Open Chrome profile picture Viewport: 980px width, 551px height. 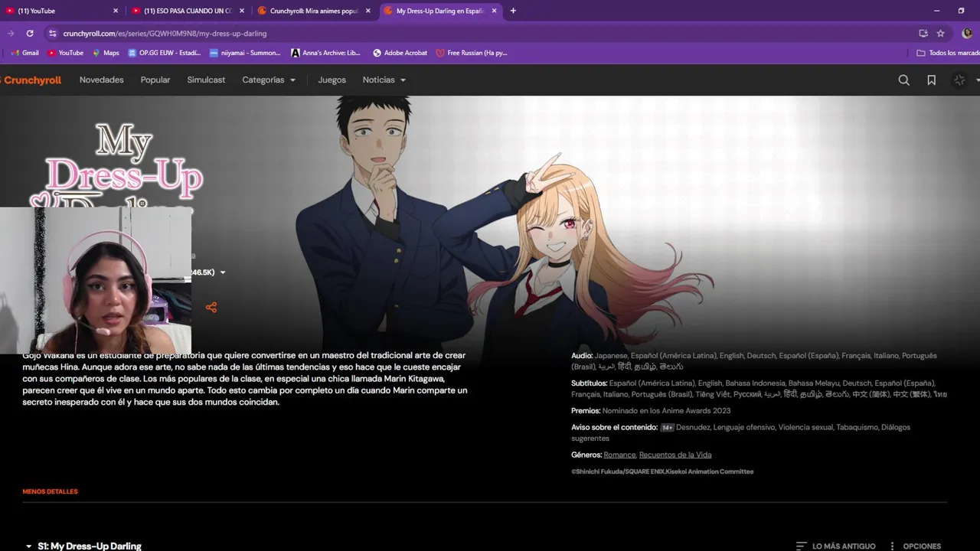(967, 34)
